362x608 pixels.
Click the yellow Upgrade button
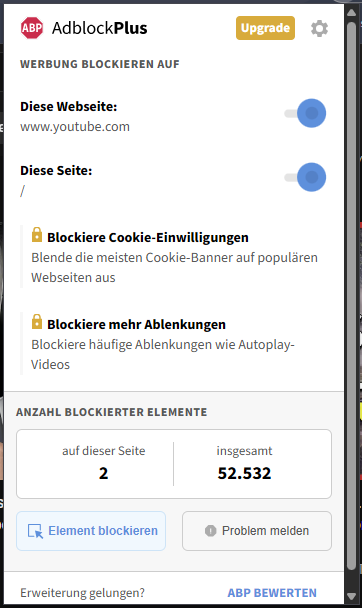click(265, 28)
